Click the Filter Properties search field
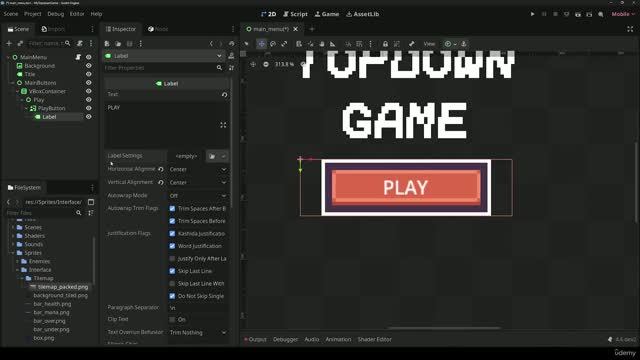The height and width of the screenshot is (360, 640). click(163, 68)
